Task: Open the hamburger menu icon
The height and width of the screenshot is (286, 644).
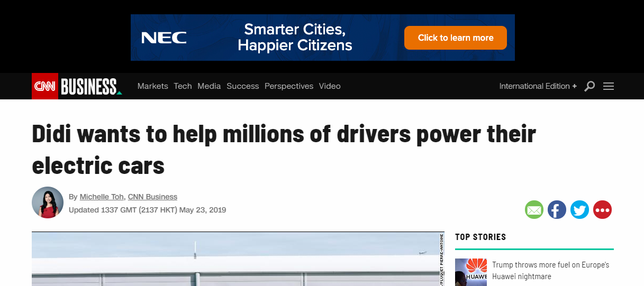Action: (x=609, y=86)
